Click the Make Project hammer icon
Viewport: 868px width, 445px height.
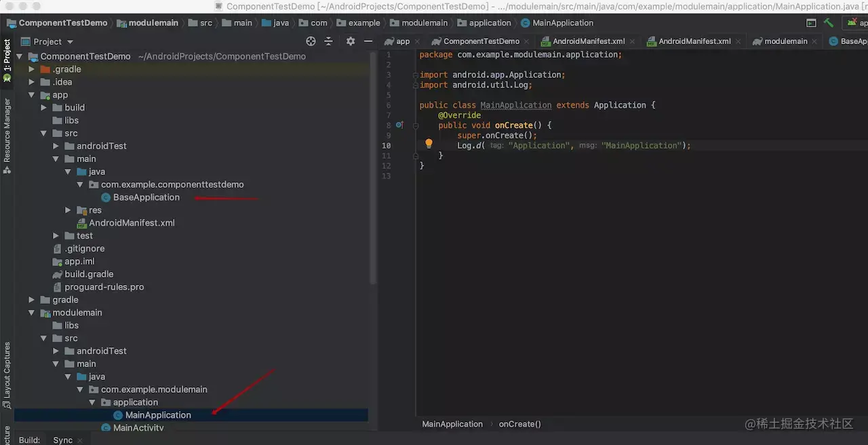click(829, 22)
